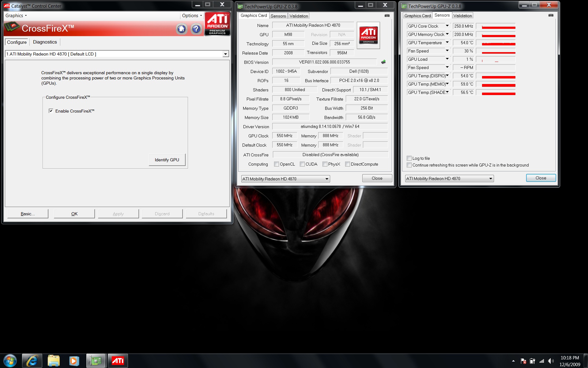This screenshot has height=368, width=588.
Task: Disable the Enable CrossFireX checkbox
Action: (51, 111)
